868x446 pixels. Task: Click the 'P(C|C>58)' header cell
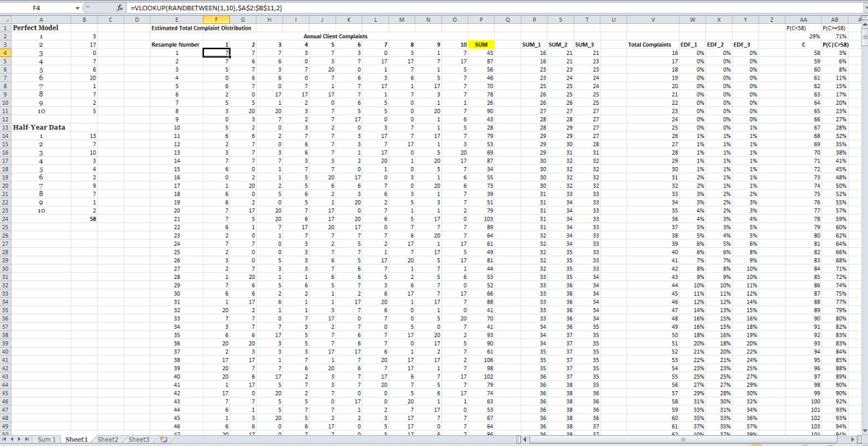[835, 44]
